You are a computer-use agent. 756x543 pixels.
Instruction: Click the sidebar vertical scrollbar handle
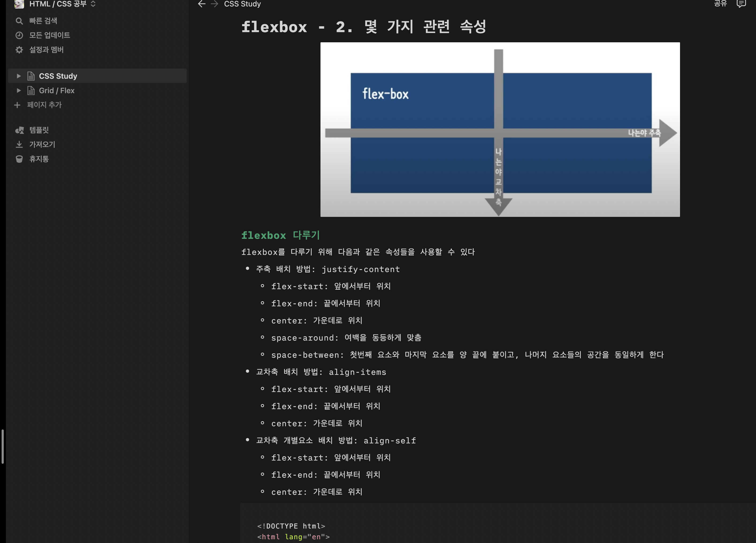[x=3, y=446]
